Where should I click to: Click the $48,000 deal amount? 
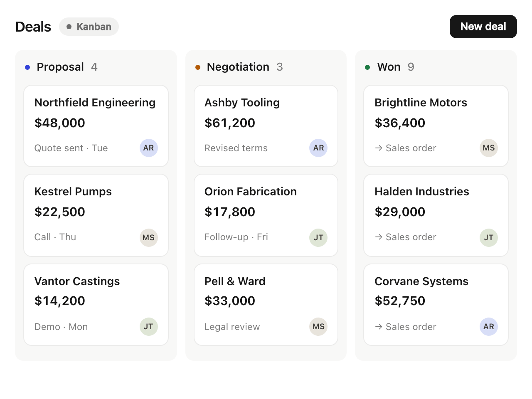click(60, 123)
